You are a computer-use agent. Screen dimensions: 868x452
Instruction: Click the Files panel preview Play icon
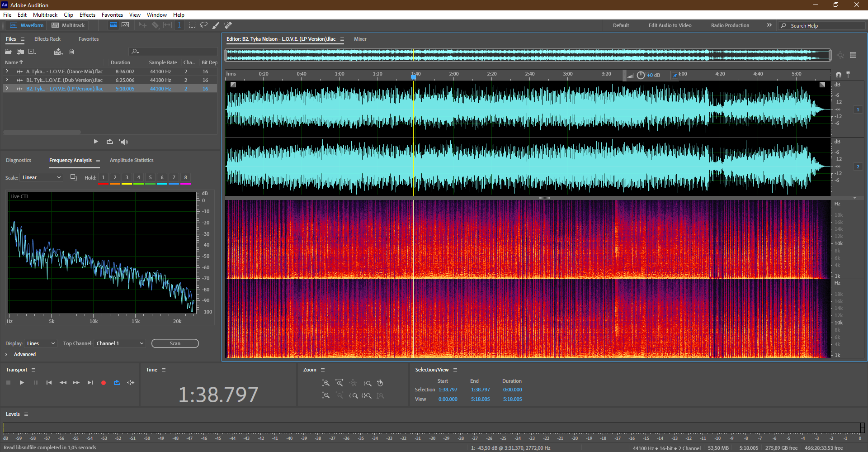[96, 142]
